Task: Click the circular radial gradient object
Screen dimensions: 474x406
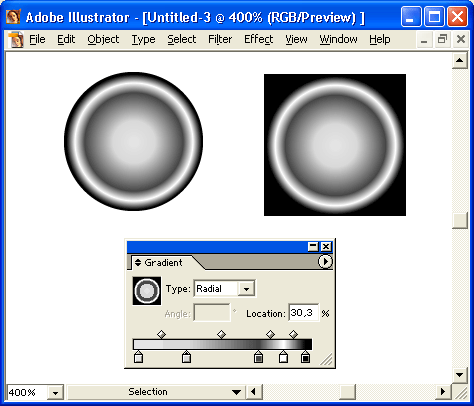Action: pos(133,141)
